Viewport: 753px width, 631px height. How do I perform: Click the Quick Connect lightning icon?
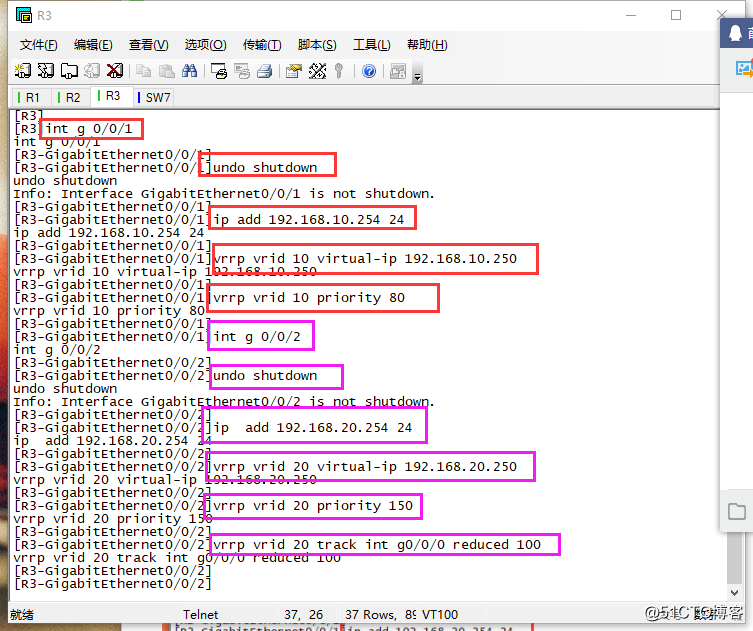point(46,71)
